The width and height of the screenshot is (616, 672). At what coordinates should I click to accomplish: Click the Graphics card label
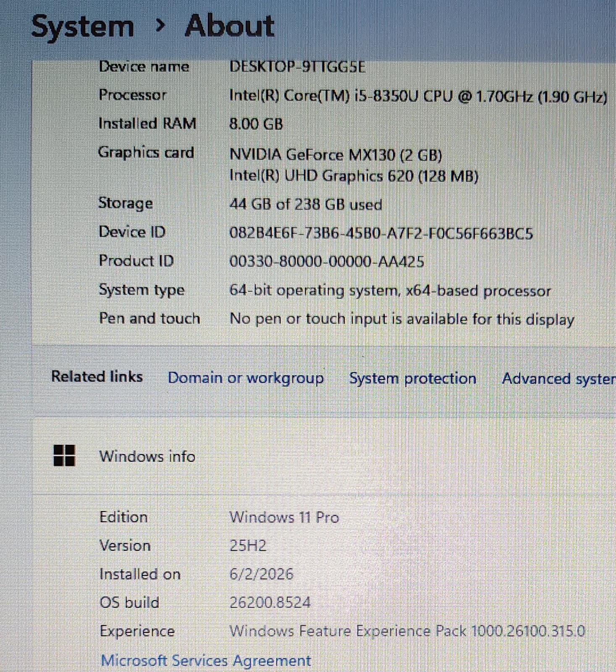click(x=146, y=152)
